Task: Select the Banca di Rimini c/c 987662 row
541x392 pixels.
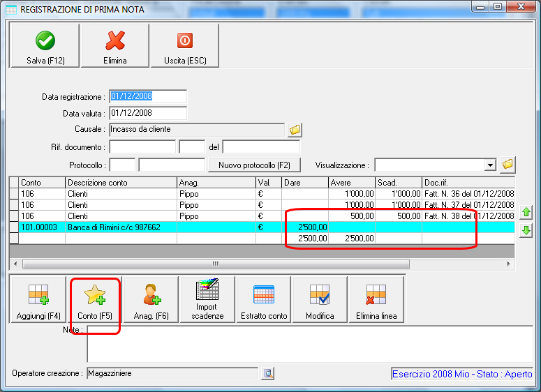Action: 262,227
